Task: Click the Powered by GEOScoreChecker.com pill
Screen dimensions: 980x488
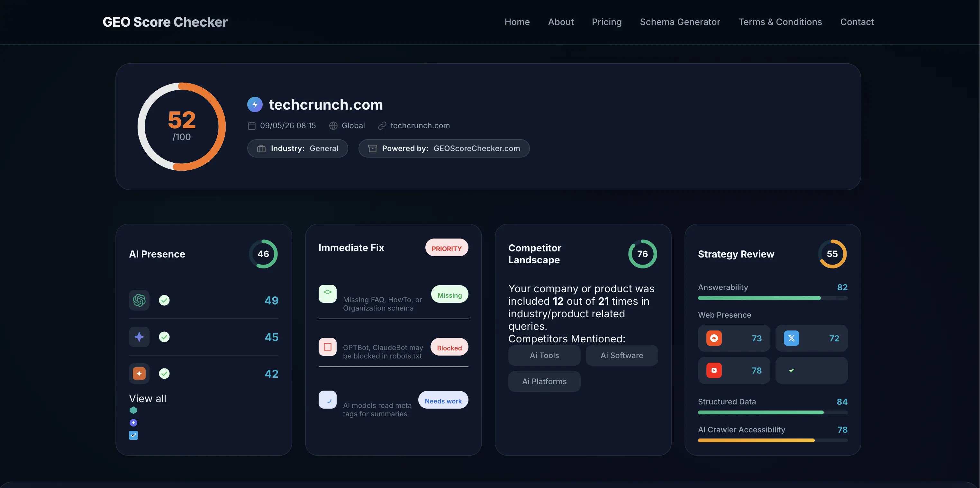Action: click(x=444, y=148)
